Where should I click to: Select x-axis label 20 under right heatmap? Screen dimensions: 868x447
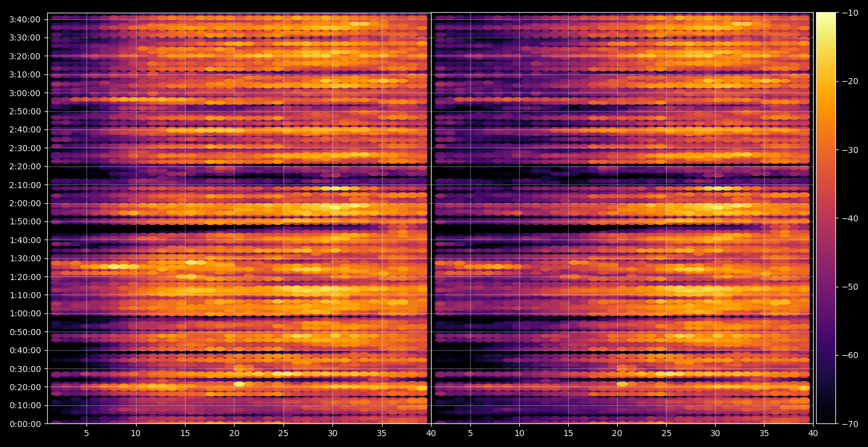(x=617, y=433)
